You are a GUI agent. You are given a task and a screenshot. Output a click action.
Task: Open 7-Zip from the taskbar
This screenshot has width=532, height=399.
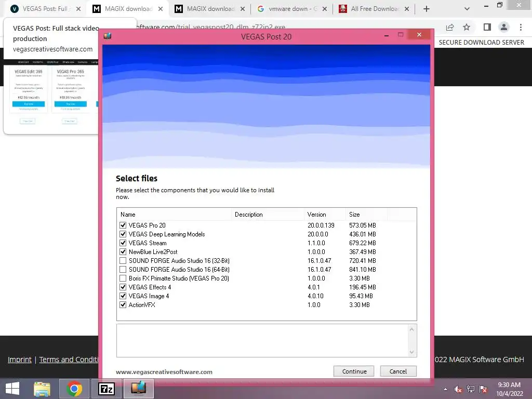(106, 389)
